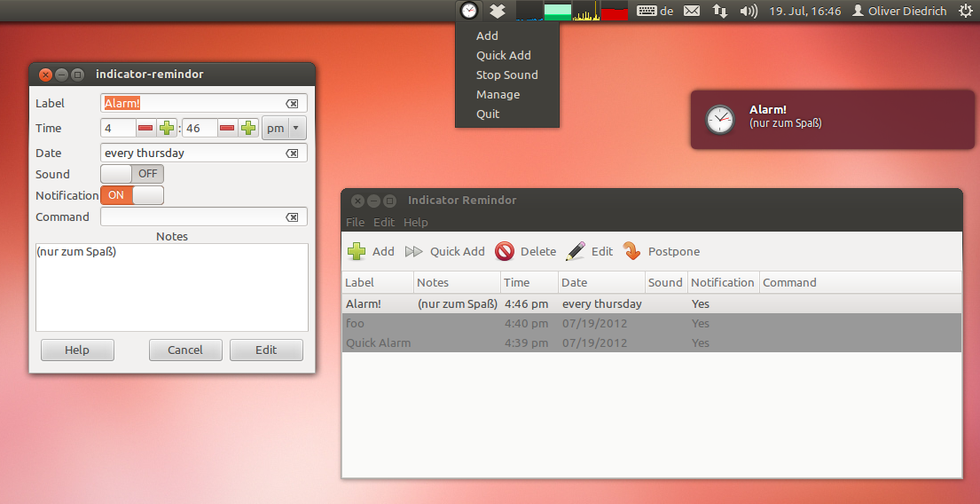Click the minutes input field showing 46
980x504 pixels.
tap(200, 128)
